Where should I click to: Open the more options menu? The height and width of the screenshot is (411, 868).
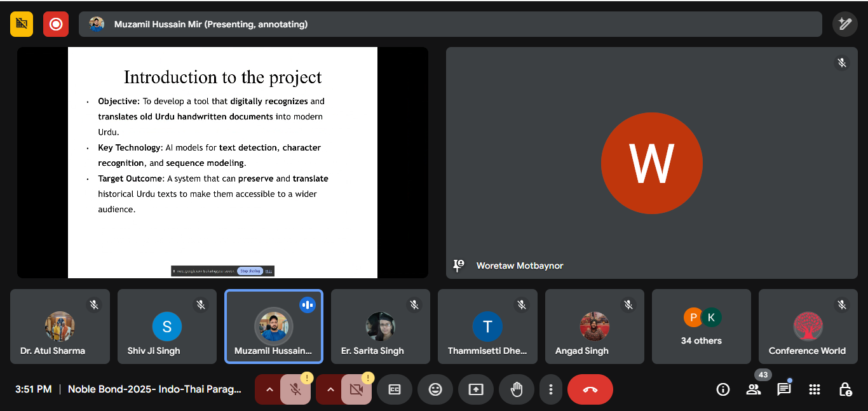(x=551, y=389)
